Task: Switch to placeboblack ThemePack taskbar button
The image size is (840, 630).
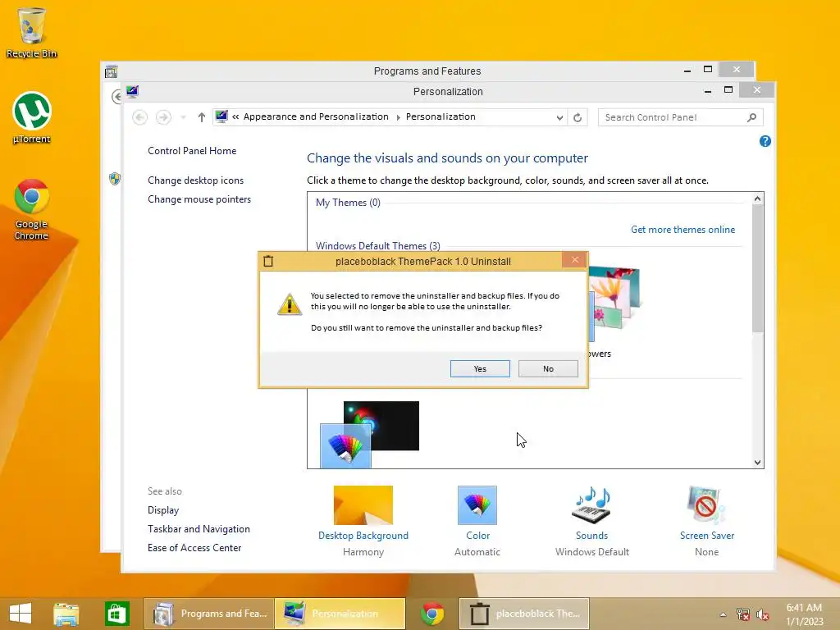Action: [x=524, y=614]
